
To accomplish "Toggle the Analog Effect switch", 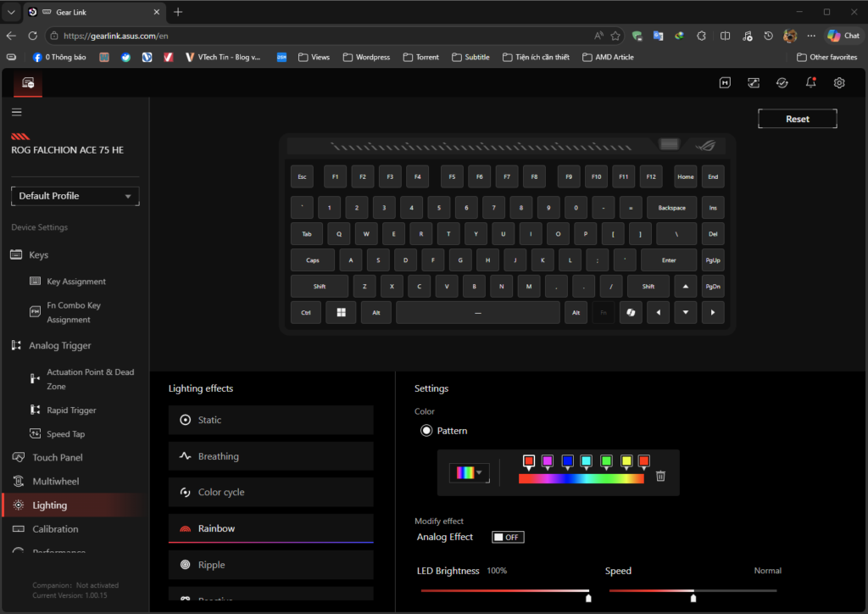I will 509,537.
